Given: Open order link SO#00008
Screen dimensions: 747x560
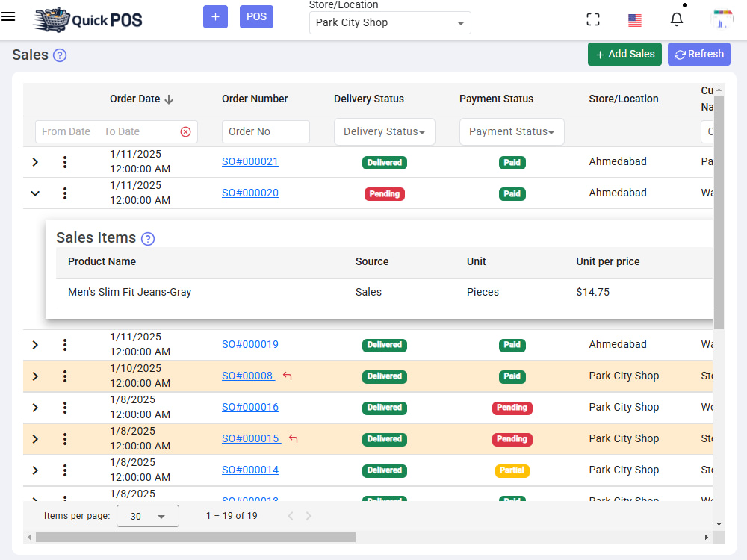Looking at the screenshot, I should point(248,376).
